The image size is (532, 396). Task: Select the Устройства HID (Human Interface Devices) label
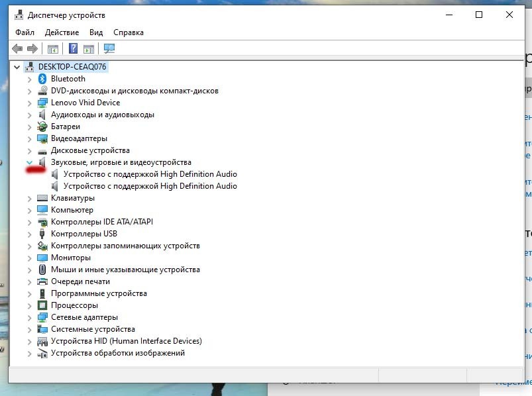pos(127,341)
